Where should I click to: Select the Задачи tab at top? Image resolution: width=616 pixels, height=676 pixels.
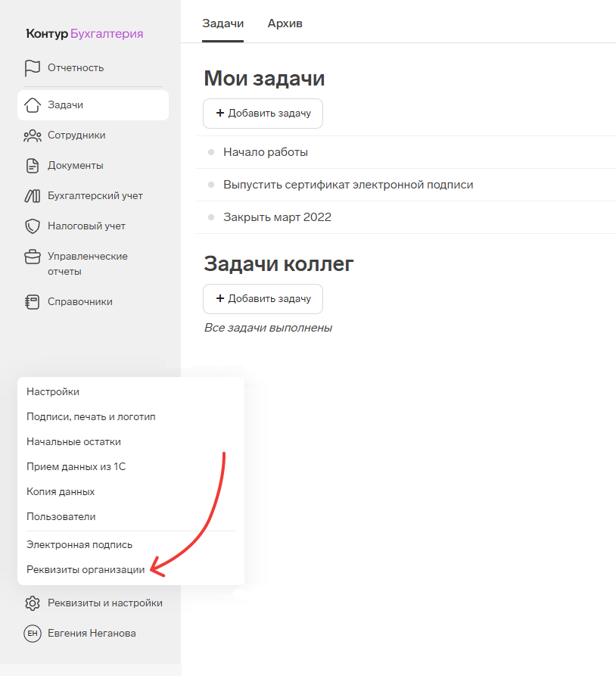[x=222, y=23]
